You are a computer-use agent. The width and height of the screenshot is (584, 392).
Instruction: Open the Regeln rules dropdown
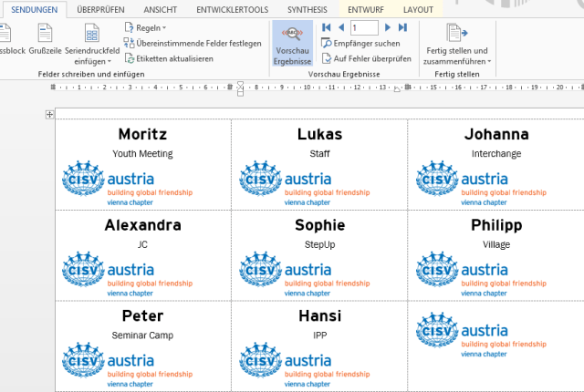pyautogui.click(x=146, y=28)
